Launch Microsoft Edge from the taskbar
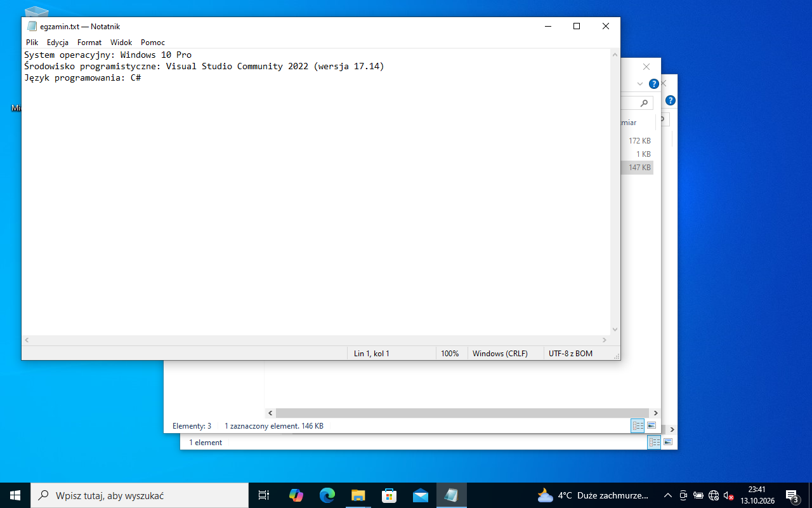 pos(327,495)
